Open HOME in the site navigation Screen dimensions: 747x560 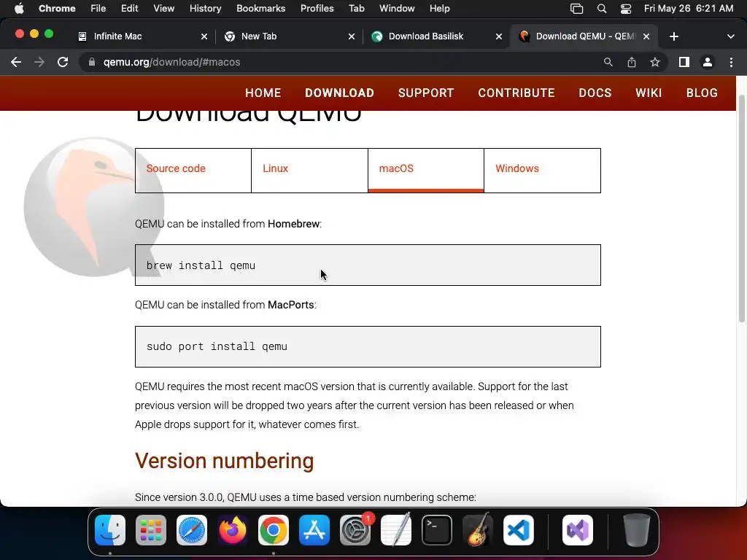263,93
